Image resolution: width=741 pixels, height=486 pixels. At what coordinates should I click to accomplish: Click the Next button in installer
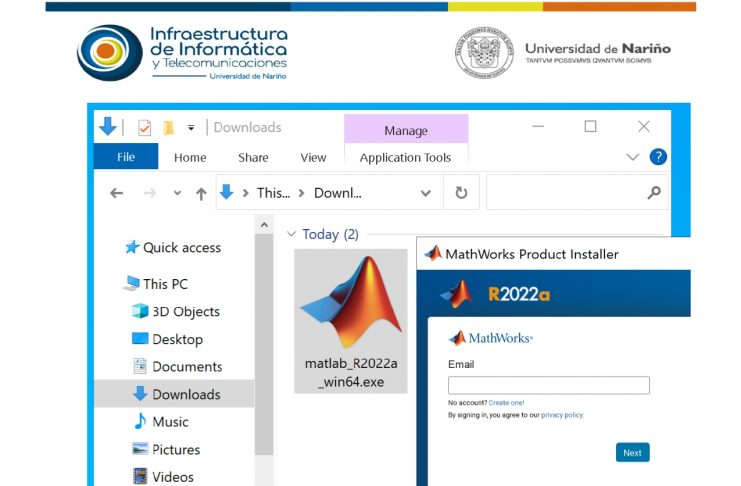tap(632, 452)
